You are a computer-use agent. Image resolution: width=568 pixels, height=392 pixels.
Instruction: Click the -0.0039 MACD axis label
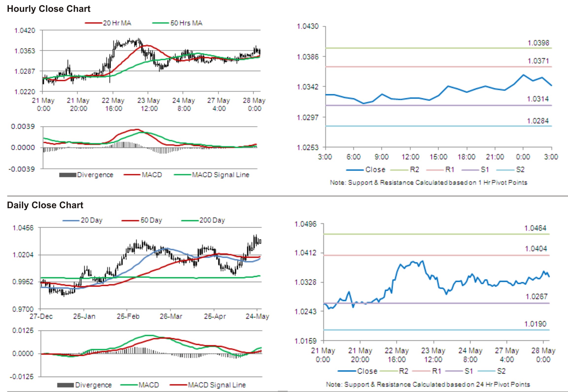pos(21,169)
